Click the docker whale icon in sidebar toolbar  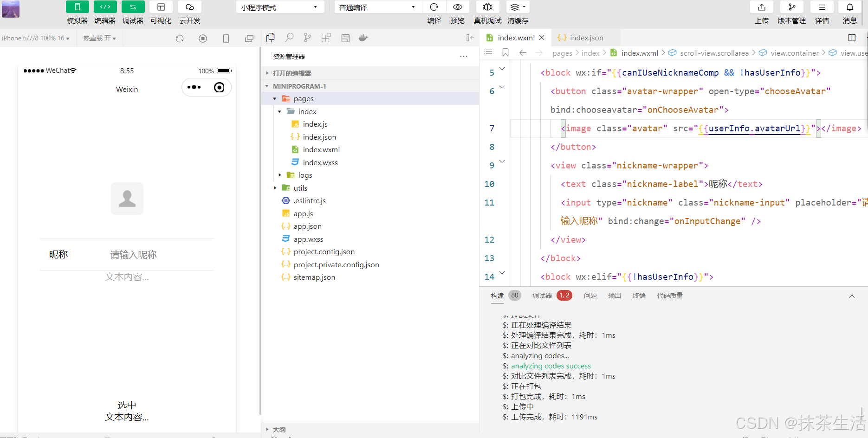[363, 38]
